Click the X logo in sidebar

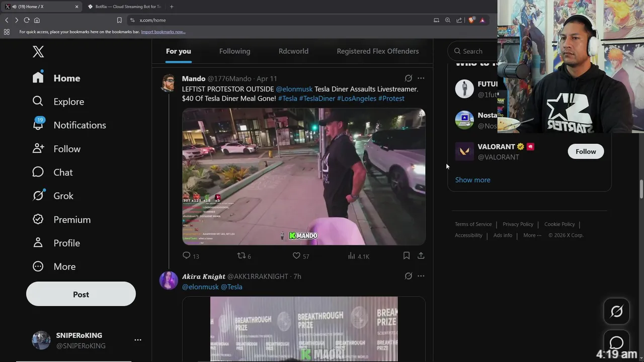coord(38,51)
